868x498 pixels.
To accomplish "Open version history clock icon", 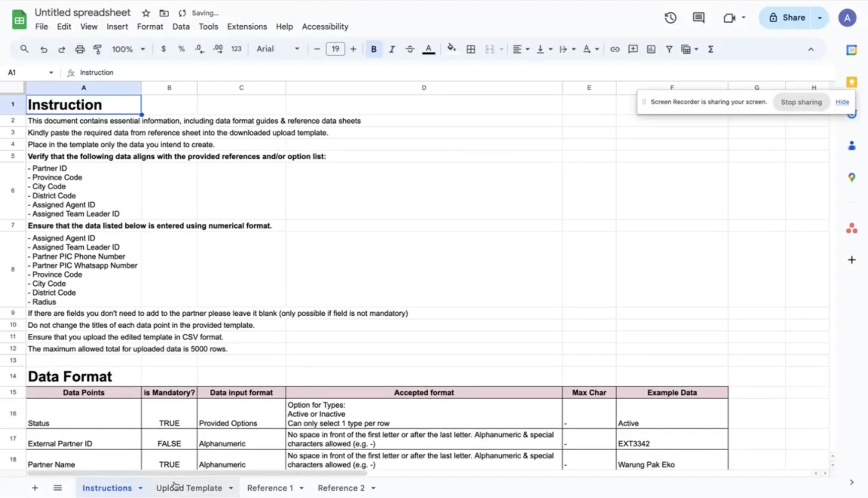I will [x=670, y=18].
